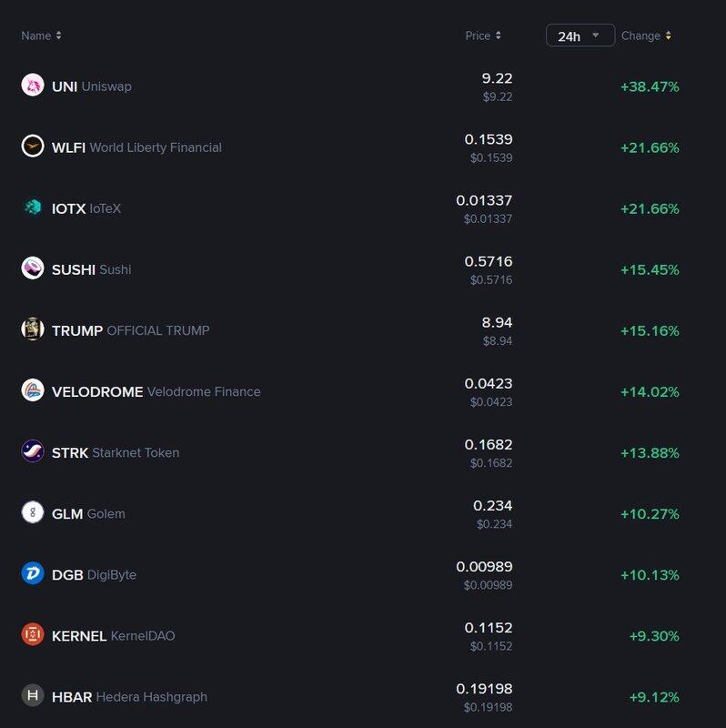Click the SUSHI price value 0.5716
This screenshot has width=726, height=728.
pyautogui.click(x=489, y=261)
